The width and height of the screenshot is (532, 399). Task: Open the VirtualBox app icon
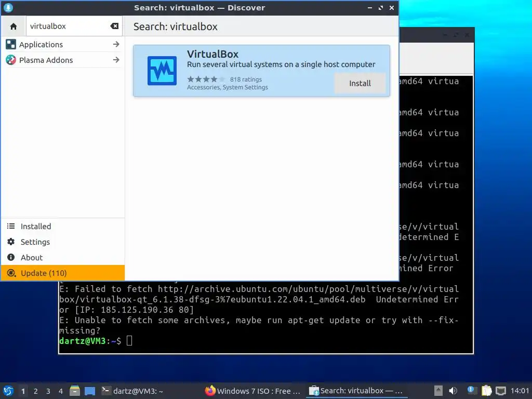point(162,71)
